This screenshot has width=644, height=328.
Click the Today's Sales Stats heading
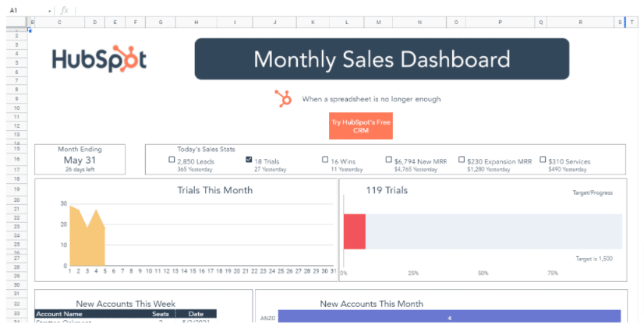[x=206, y=149]
